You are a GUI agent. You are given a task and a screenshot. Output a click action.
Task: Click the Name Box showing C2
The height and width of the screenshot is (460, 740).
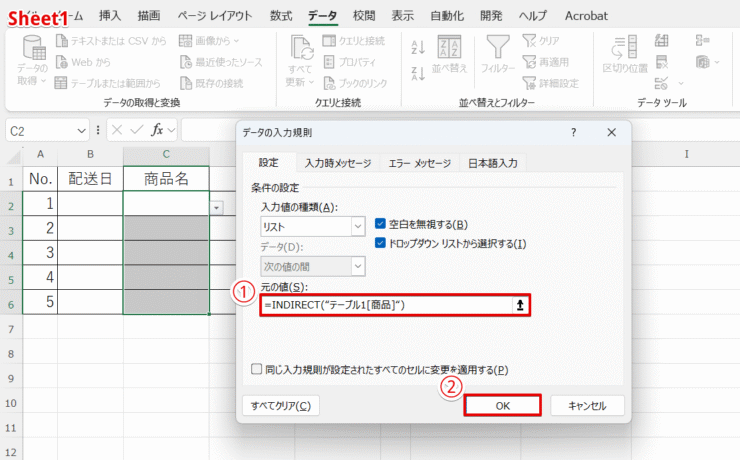(x=40, y=131)
